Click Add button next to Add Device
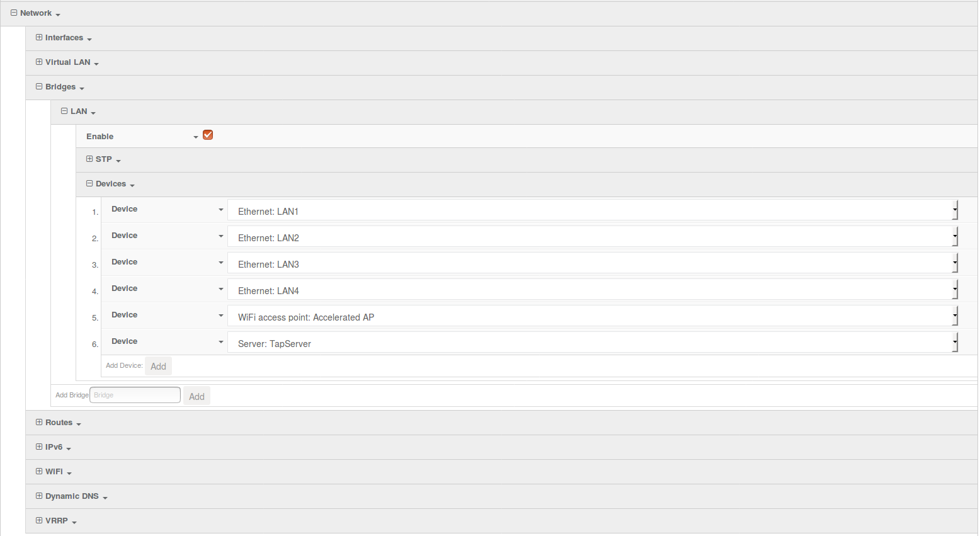This screenshot has width=980, height=536. click(x=158, y=366)
